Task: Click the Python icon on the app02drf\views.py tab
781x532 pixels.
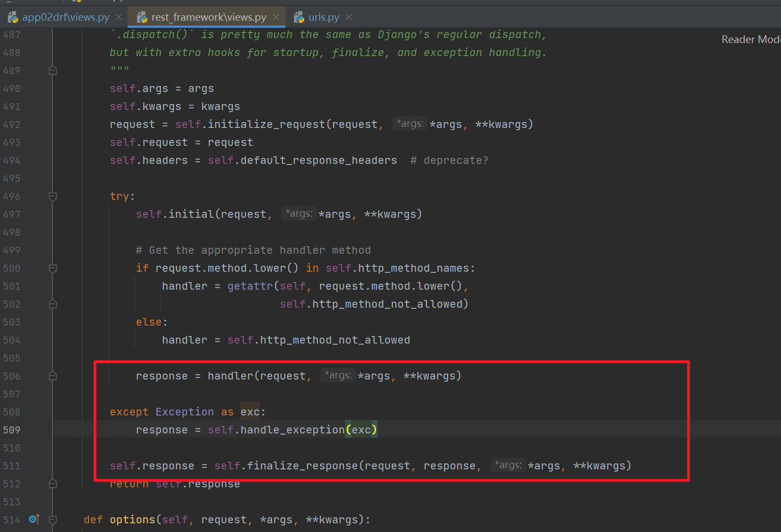Action: click(x=13, y=16)
